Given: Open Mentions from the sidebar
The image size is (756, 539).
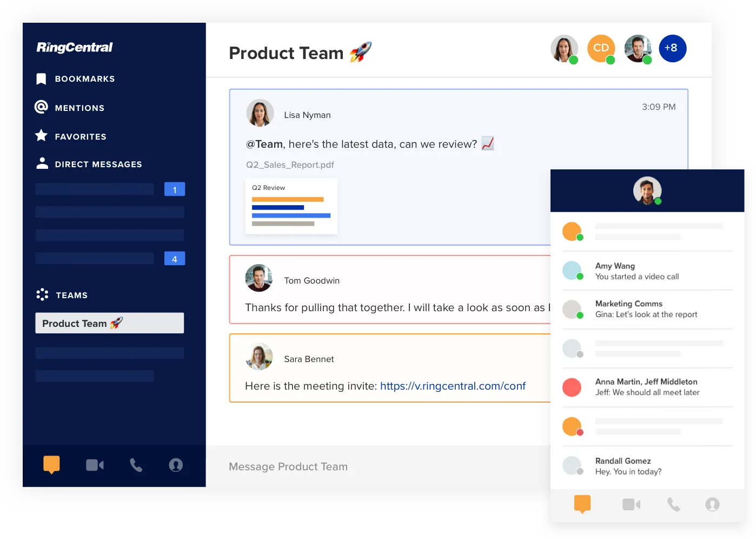Looking at the screenshot, I should [79, 108].
